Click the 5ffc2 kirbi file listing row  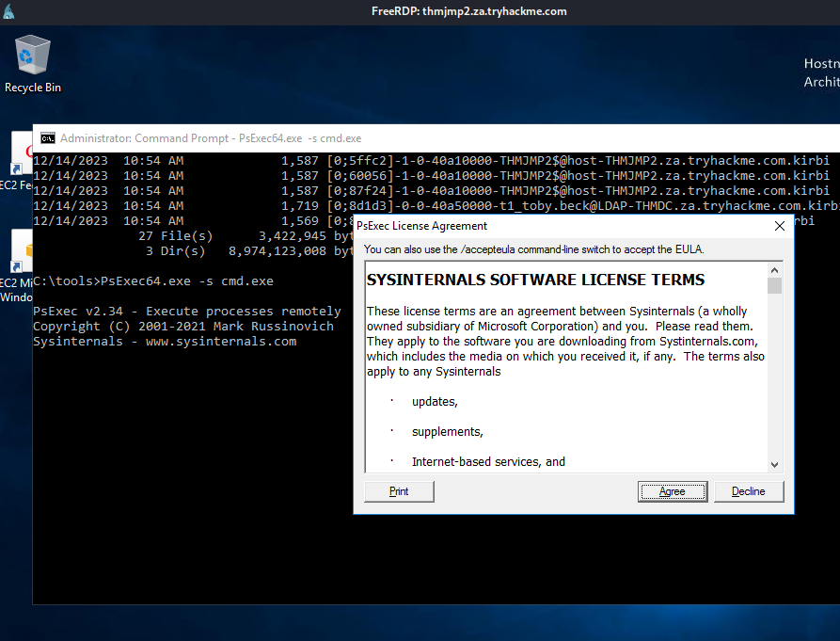point(431,160)
